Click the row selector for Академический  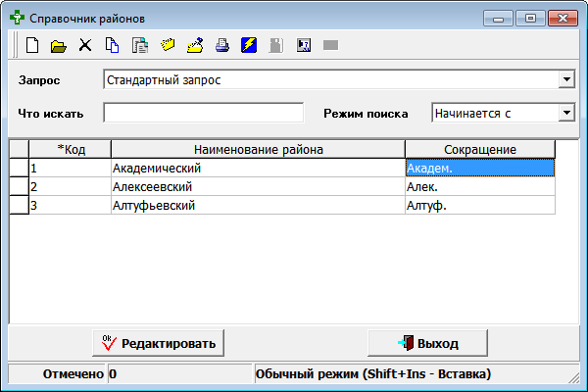pos(19,168)
